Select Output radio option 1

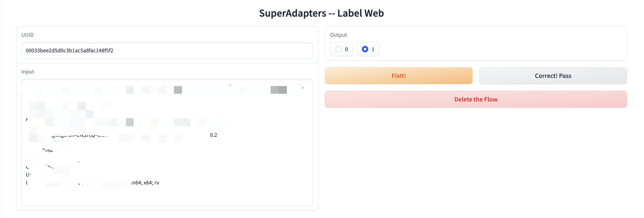pyautogui.click(x=368, y=49)
